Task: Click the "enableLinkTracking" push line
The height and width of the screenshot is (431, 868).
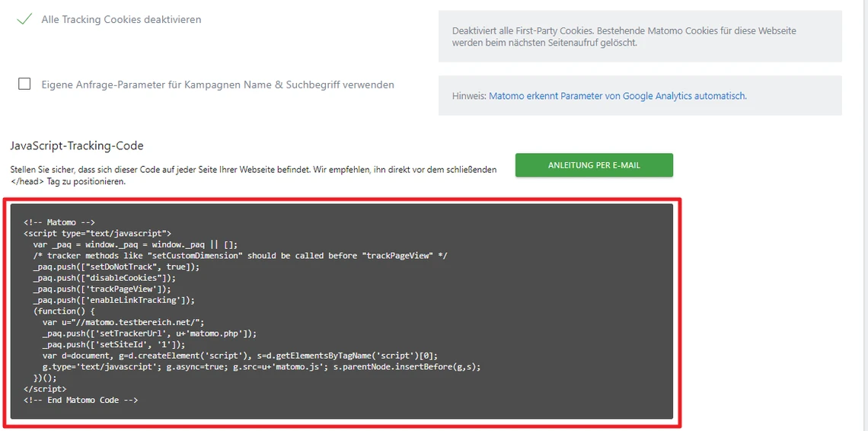Action: point(114,300)
